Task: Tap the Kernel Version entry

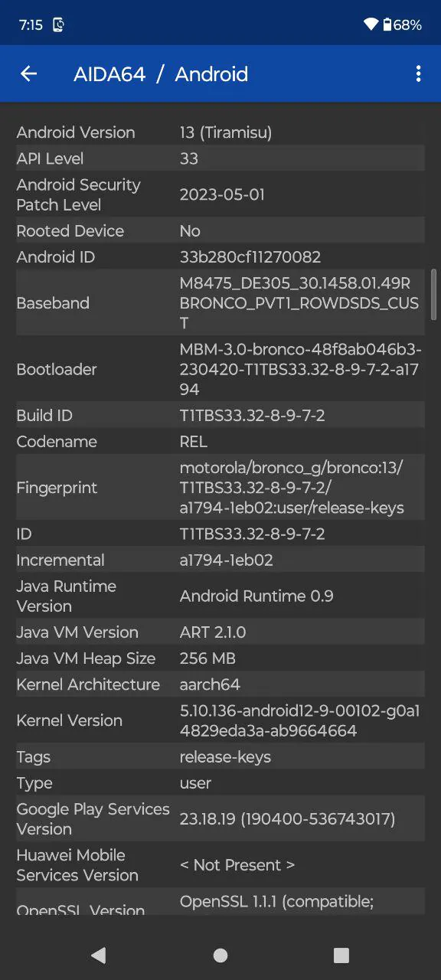Action: (x=220, y=720)
